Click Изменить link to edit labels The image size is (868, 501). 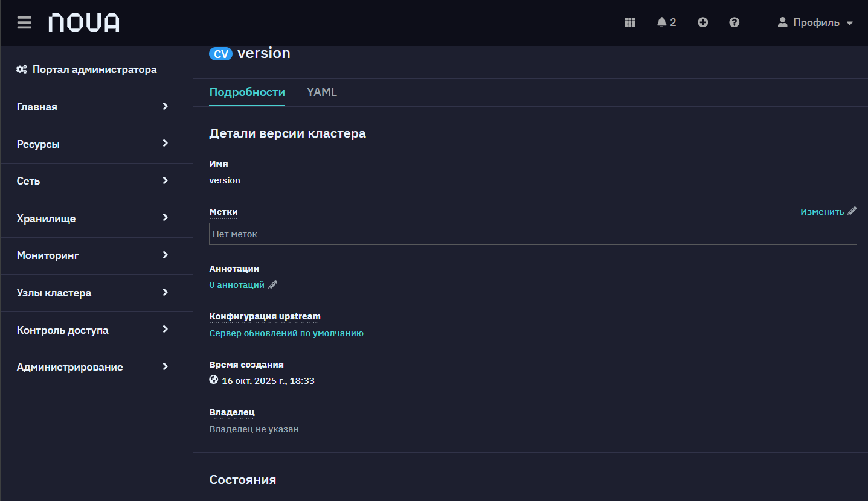point(822,211)
